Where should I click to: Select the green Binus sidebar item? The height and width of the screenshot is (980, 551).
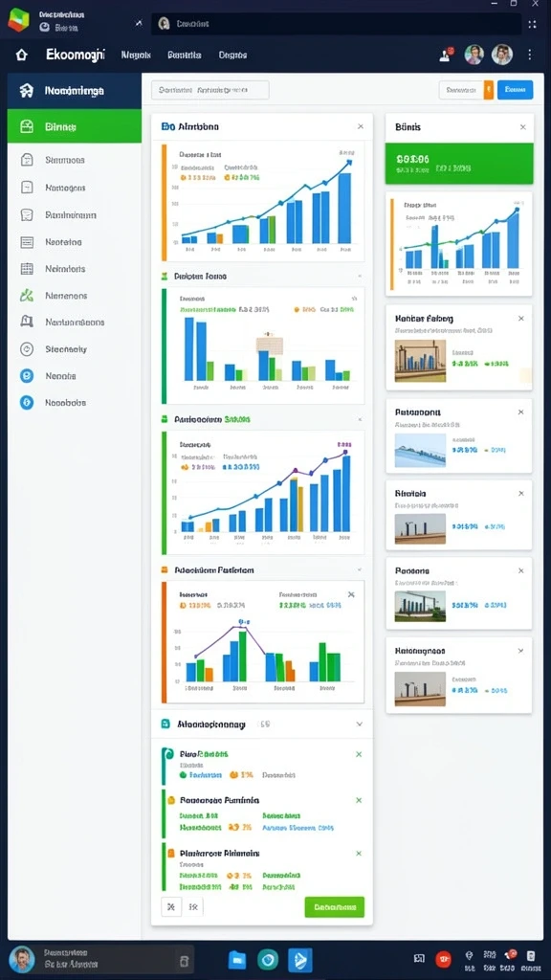75,127
